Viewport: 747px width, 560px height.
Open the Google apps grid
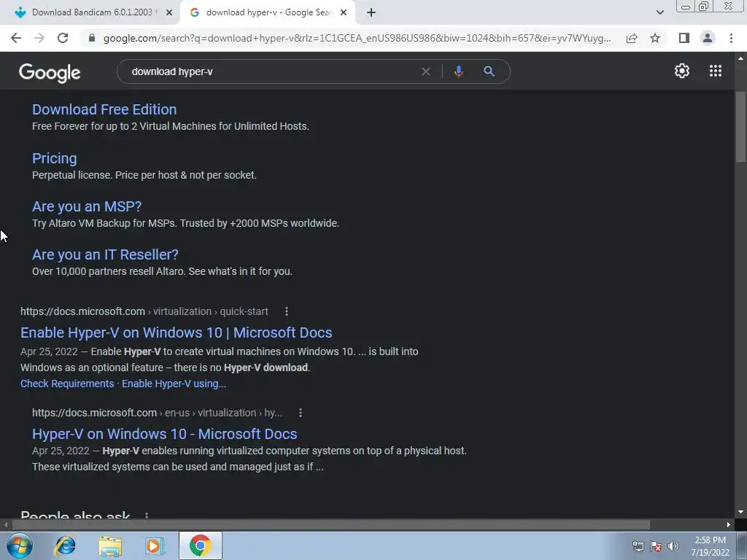[x=715, y=71]
